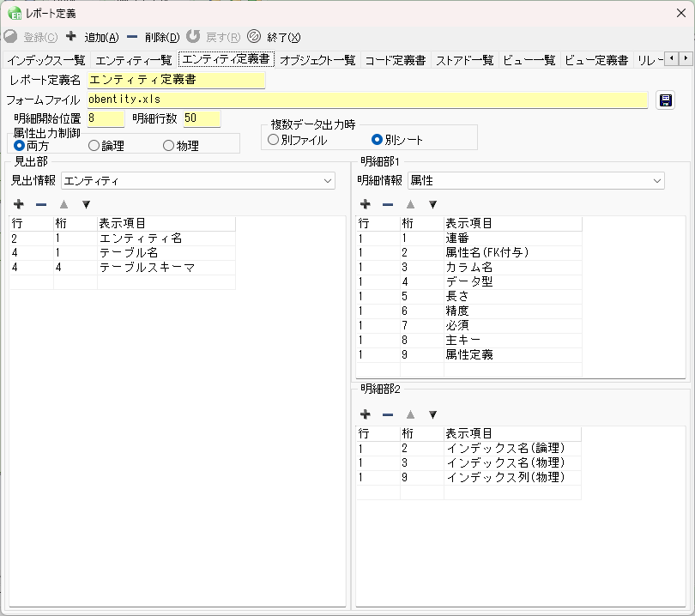Select the 別シート radio button
Image resolution: width=695 pixels, height=616 pixels.
click(x=377, y=140)
